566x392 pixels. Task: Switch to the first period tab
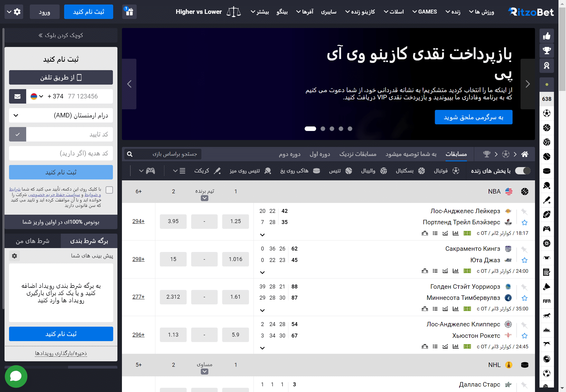tap(320, 154)
